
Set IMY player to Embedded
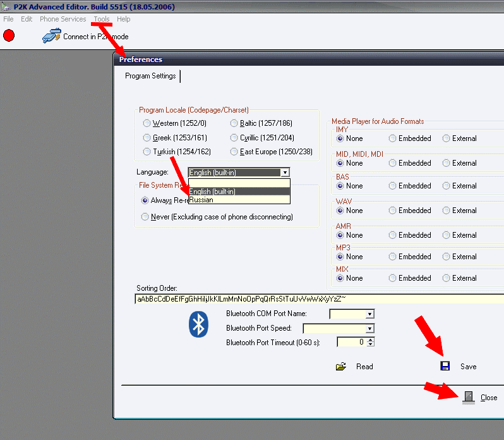point(392,138)
